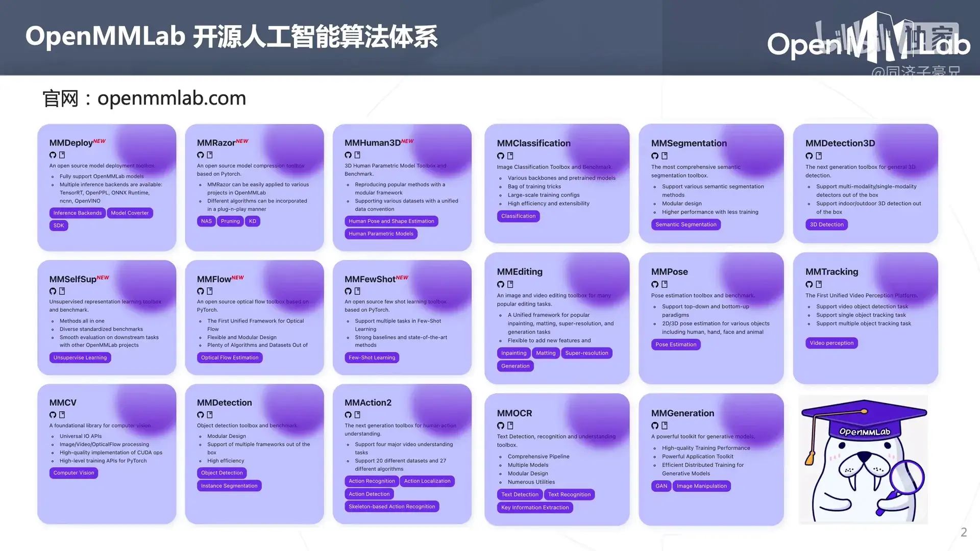Select the Key Information Extraction tag
The height and width of the screenshot is (551, 980).
click(x=535, y=508)
